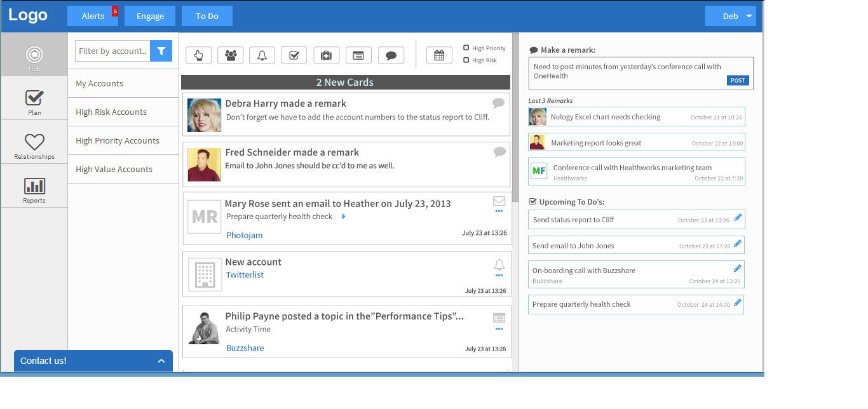
Task: Expand the Contact us panel
Action: tap(161, 361)
